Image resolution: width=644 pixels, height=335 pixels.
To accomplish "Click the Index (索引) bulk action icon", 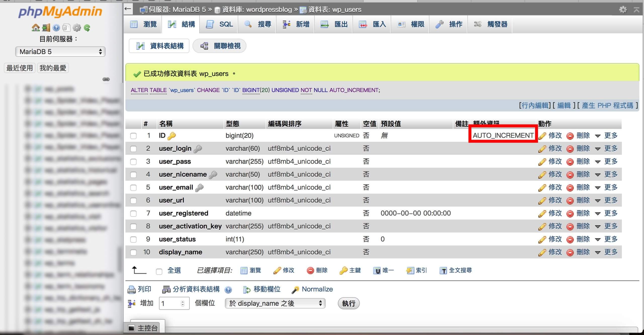I will (x=410, y=270).
